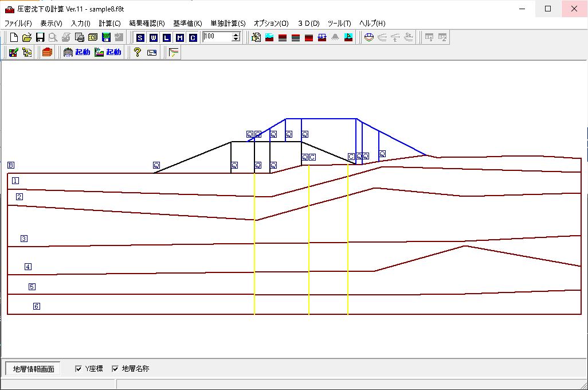Viewport: 588px width, 390px height.
Task: Click the settlement bowl diagram icon
Action: [x=369, y=37]
